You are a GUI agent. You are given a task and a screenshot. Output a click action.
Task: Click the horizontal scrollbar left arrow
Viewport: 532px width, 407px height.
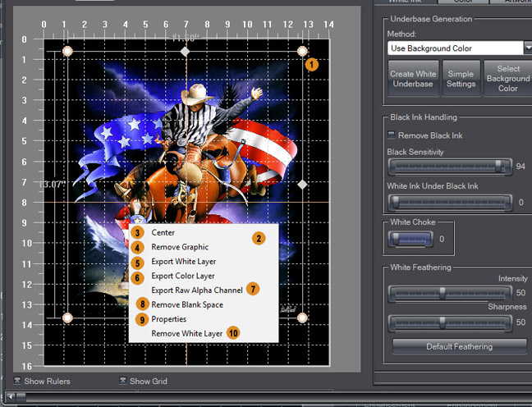pyautogui.click(x=11, y=396)
